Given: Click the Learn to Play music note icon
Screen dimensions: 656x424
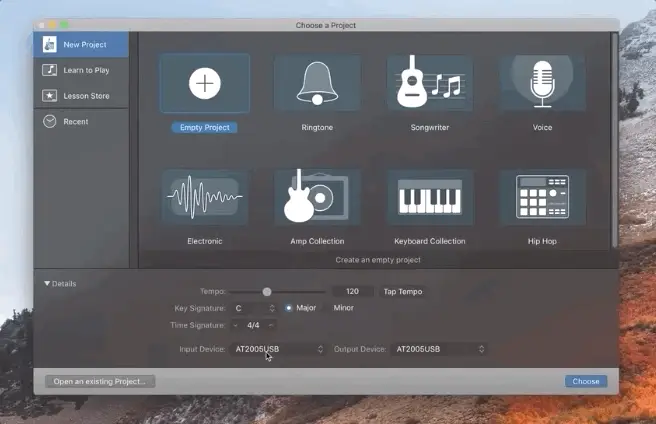Looking at the screenshot, I should 49,70.
